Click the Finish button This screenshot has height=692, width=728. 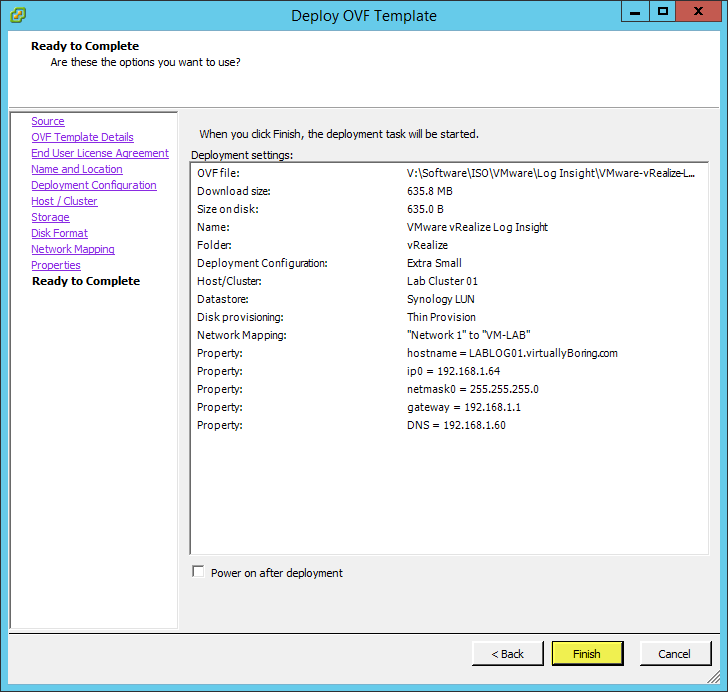point(587,654)
